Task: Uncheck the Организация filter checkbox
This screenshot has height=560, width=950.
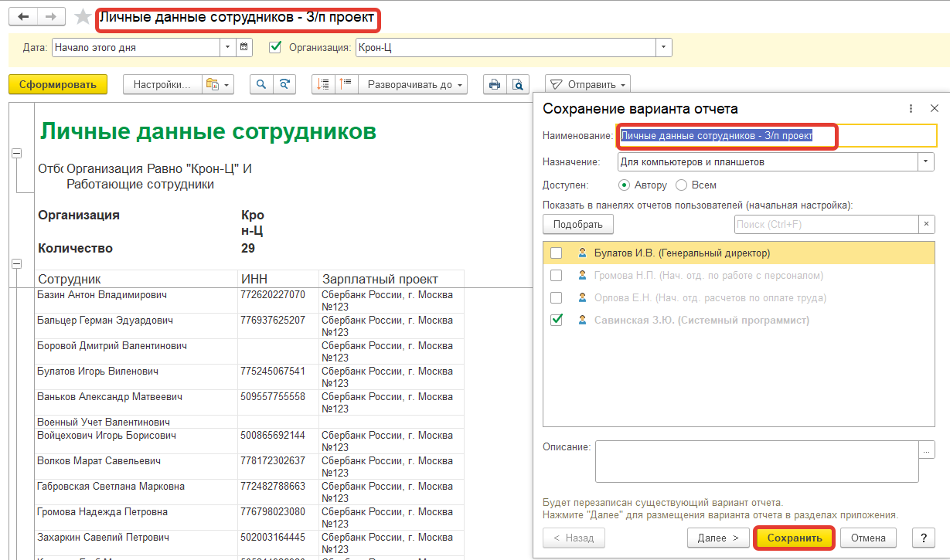Action: pos(274,47)
